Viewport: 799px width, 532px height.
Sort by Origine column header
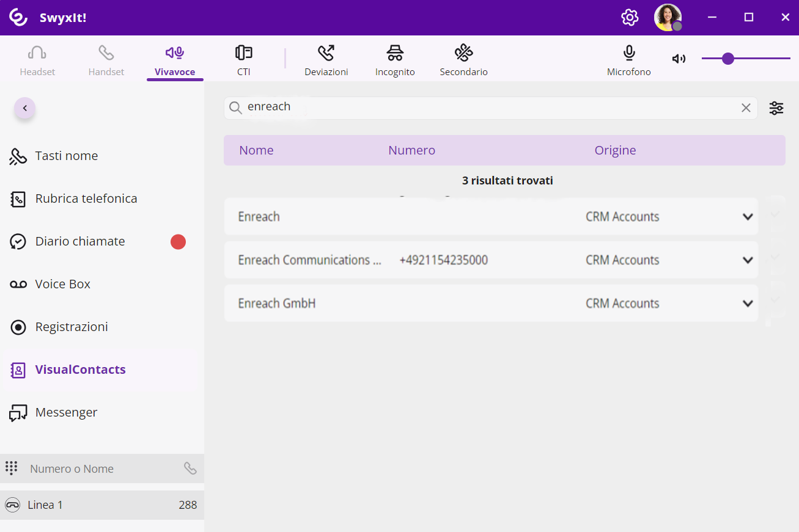click(x=616, y=150)
